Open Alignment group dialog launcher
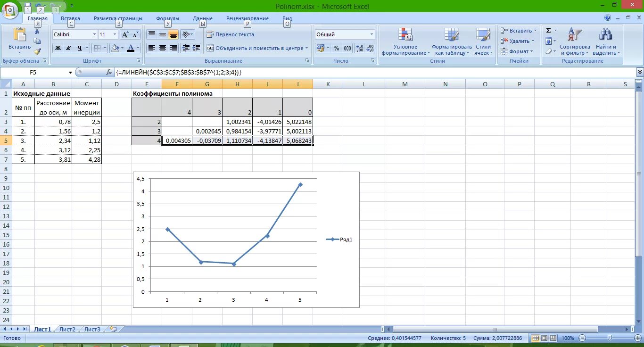Viewport: 644px width, 347px height. [307, 61]
